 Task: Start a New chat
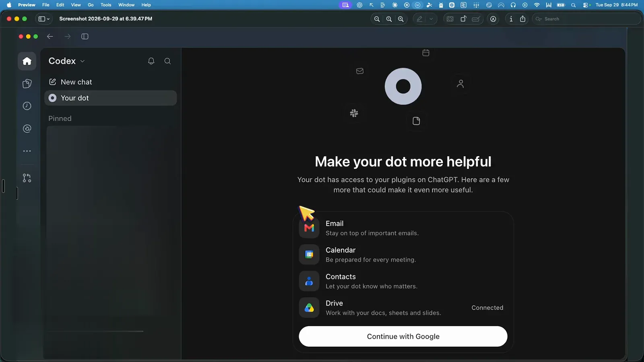(110, 82)
